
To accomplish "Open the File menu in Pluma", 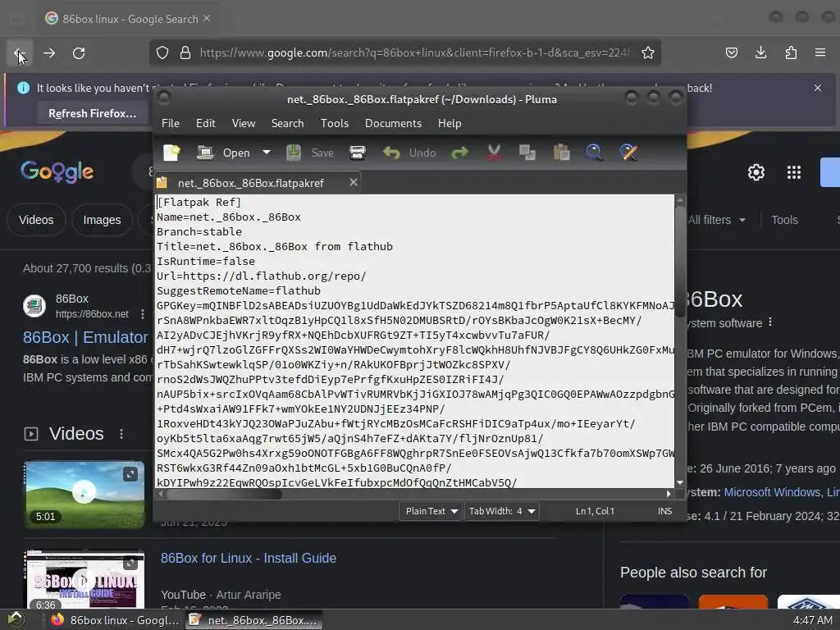I will [171, 123].
